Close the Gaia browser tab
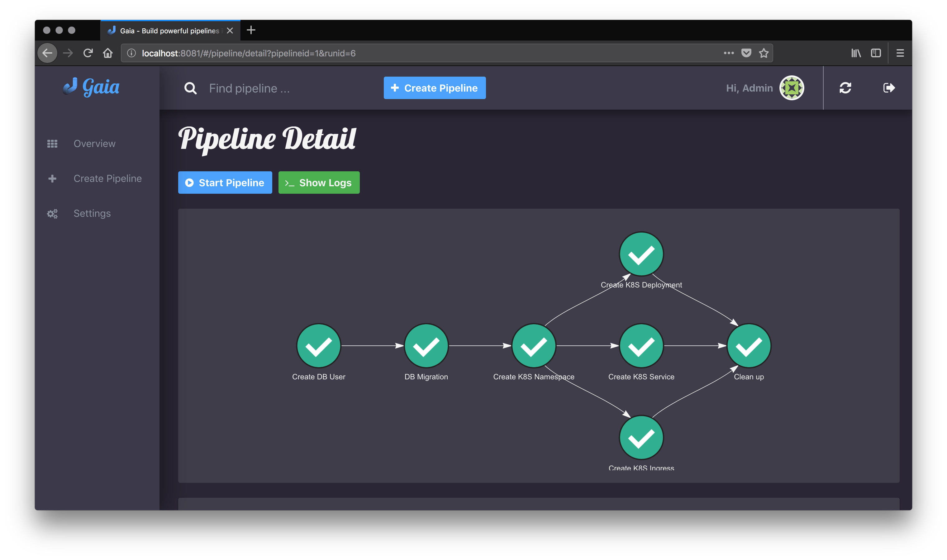 [230, 31]
